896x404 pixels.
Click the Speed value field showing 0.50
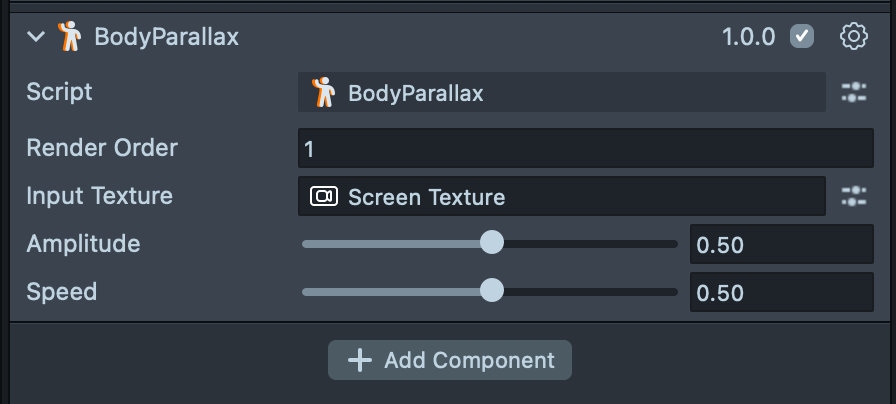(x=781, y=293)
